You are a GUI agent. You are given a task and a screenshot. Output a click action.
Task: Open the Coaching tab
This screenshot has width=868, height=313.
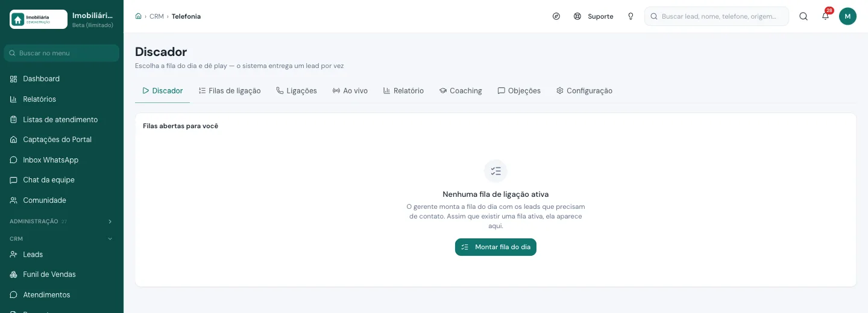[x=461, y=91]
